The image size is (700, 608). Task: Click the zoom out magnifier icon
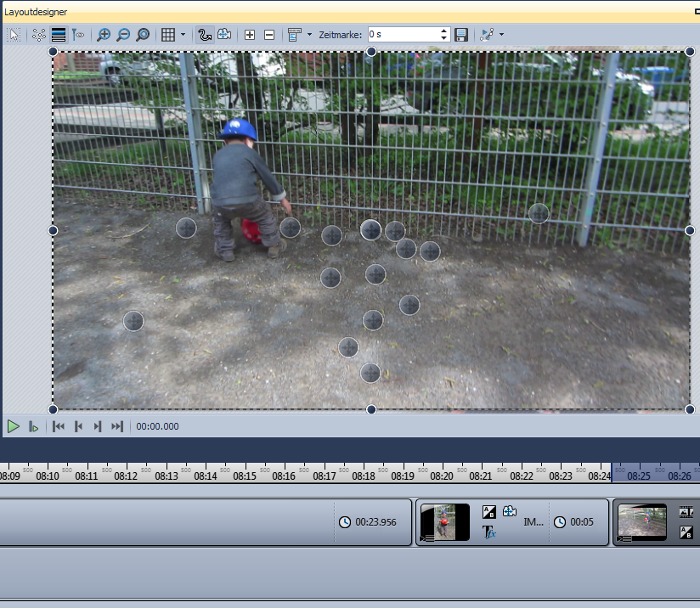(x=123, y=35)
